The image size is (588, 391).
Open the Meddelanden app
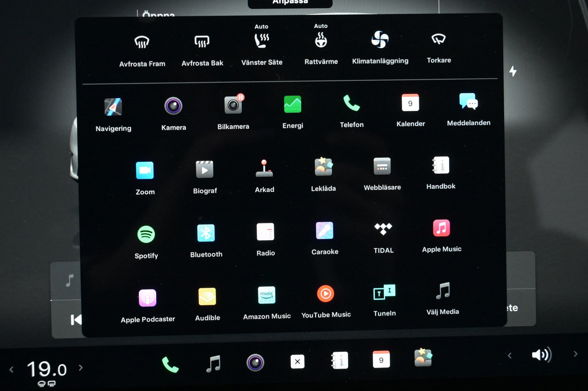[x=468, y=101]
